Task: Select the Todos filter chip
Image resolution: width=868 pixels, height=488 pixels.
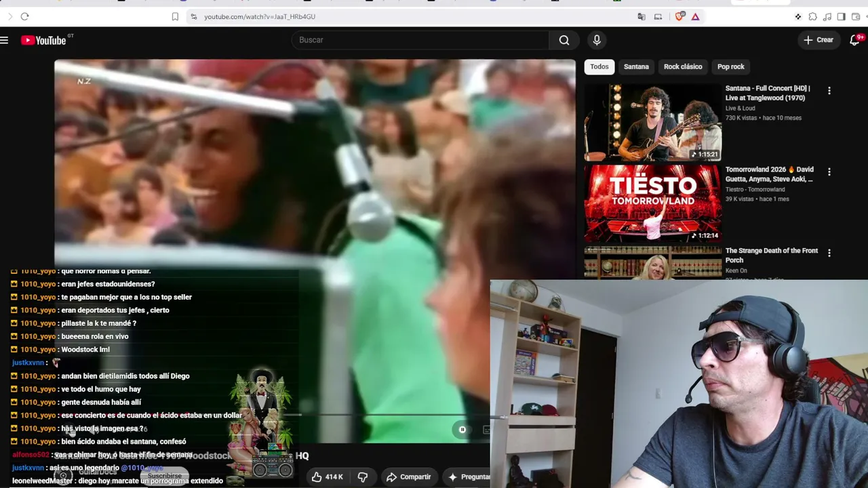Action: [x=599, y=66]
